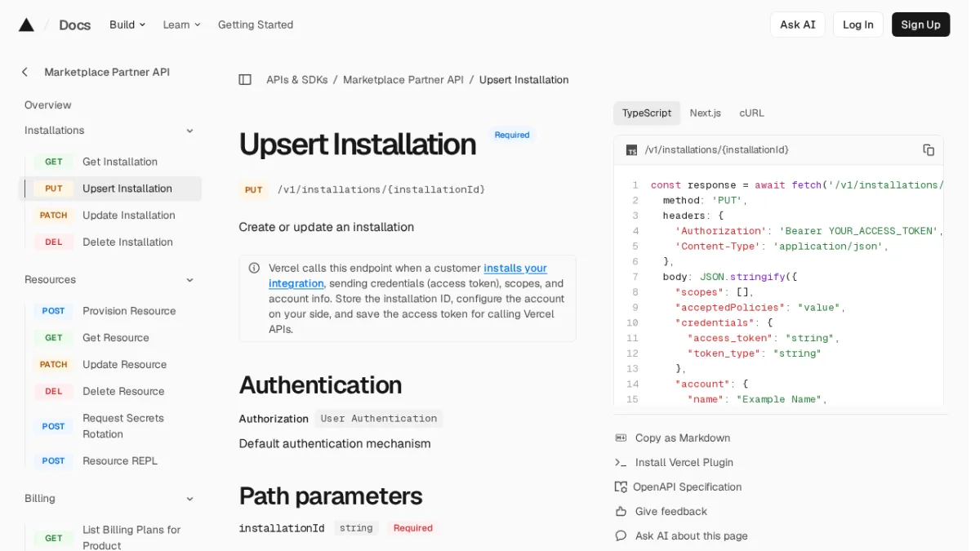Click the Ask AI button
Image resolution: width=980 pixels, height=551 pixels.
click(798, 24)
